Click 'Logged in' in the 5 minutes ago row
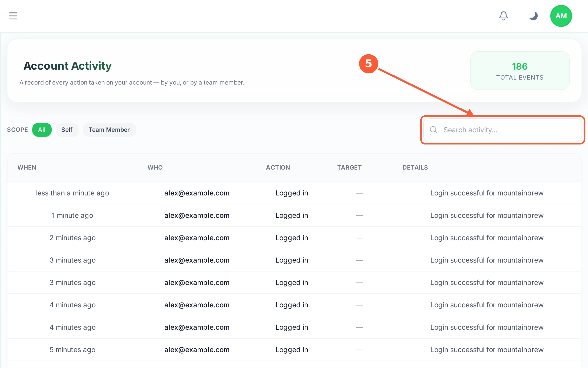 pyautogui.click(x=292, y=350)
